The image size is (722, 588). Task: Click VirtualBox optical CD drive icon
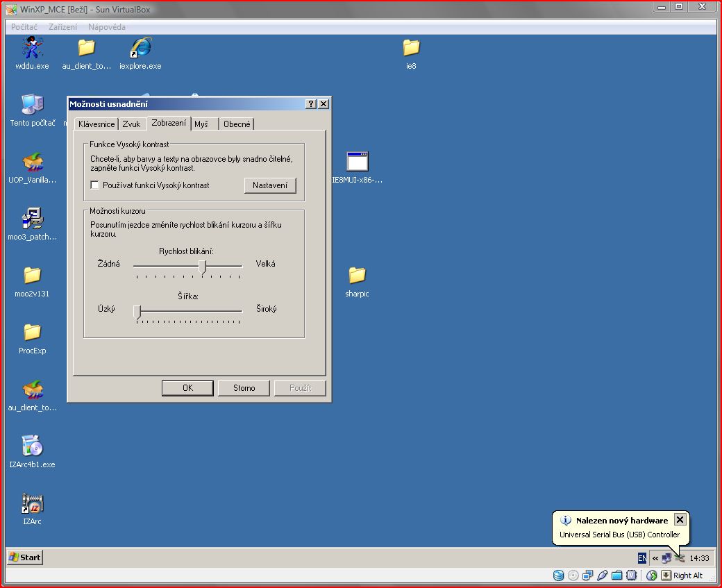coord(573,575)
